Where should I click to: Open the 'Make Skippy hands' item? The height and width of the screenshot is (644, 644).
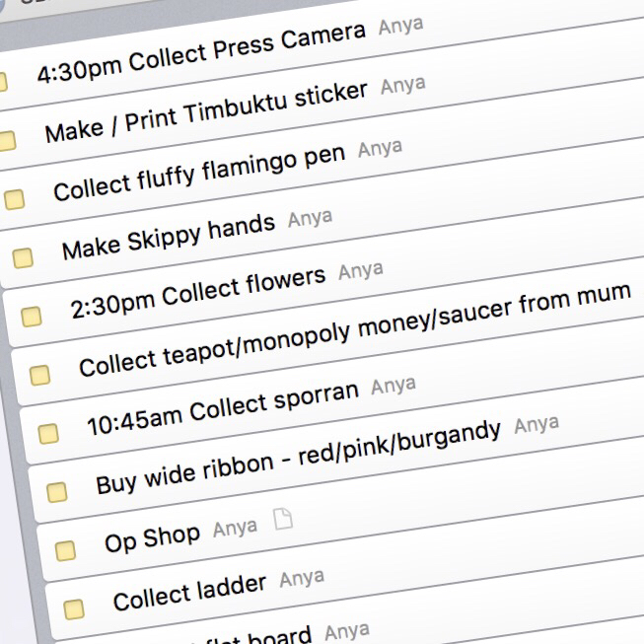(169, 237)
